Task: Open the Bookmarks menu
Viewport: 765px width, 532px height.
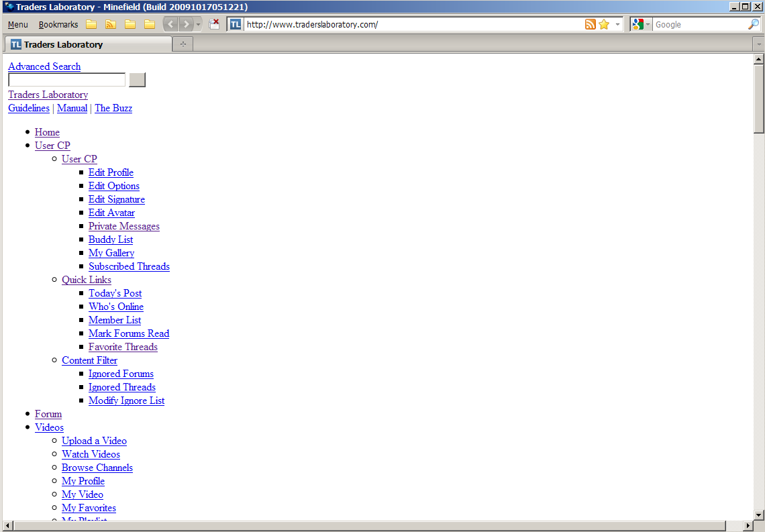Action: (58, 24)
